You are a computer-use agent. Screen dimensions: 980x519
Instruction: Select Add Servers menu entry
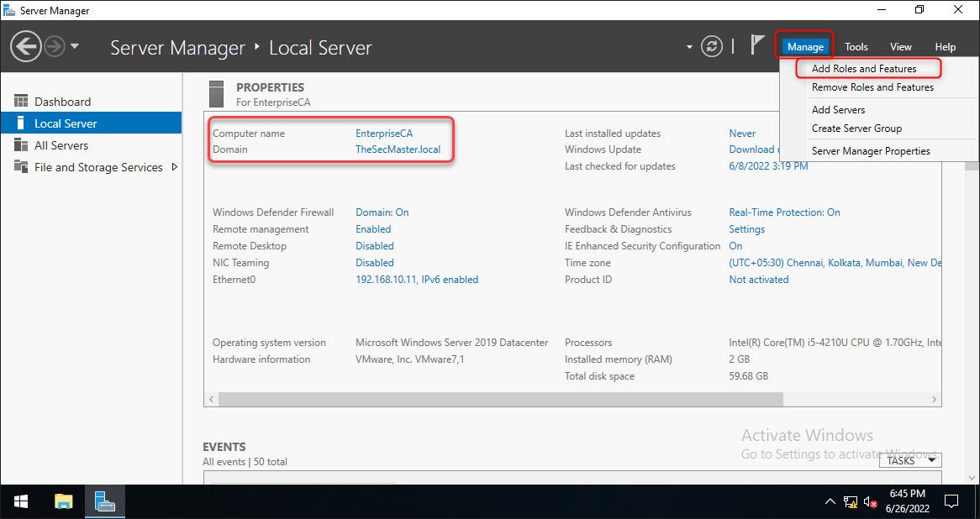tap(838, 110)
